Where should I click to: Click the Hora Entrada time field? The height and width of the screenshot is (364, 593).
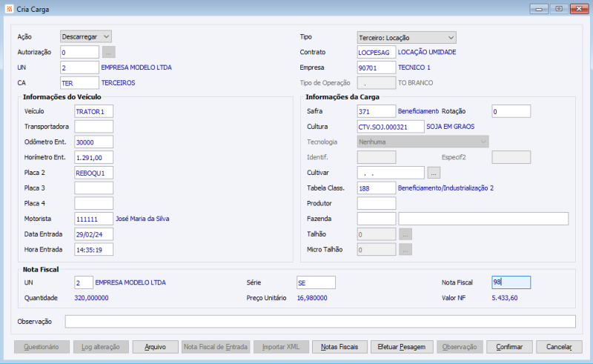(x=93, y=250)
